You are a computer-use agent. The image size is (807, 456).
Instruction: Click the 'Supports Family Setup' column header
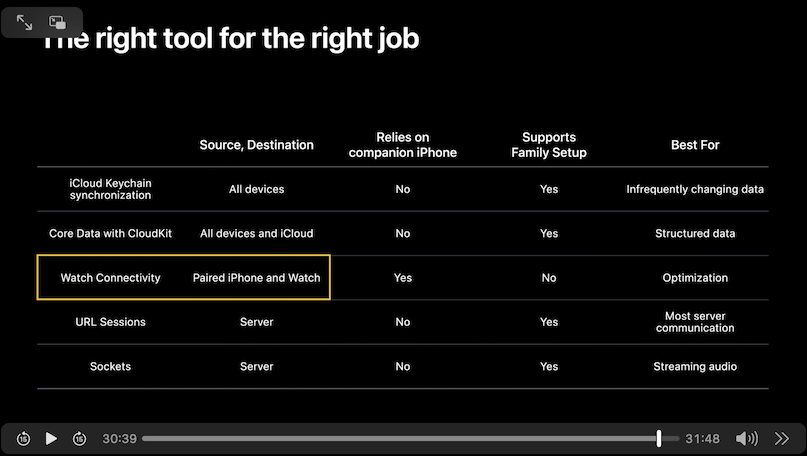[x=549, y=145]
